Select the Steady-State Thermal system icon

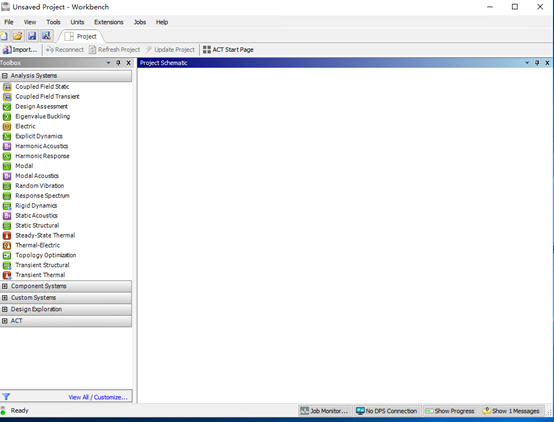tap(7, 235)
